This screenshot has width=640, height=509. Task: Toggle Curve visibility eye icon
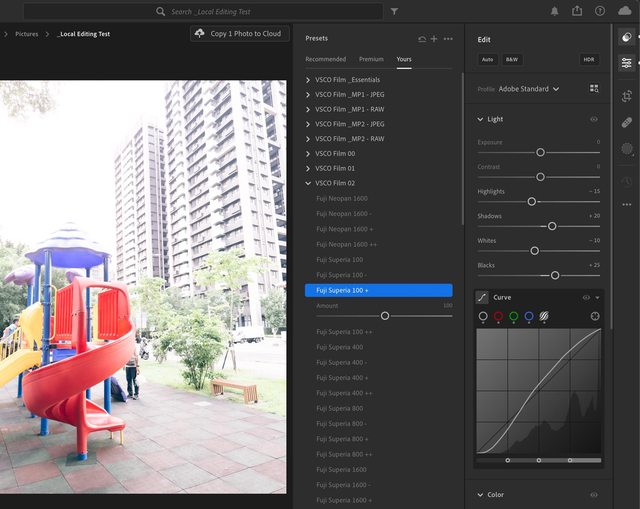pyautogui.click(x=586, y=297)
